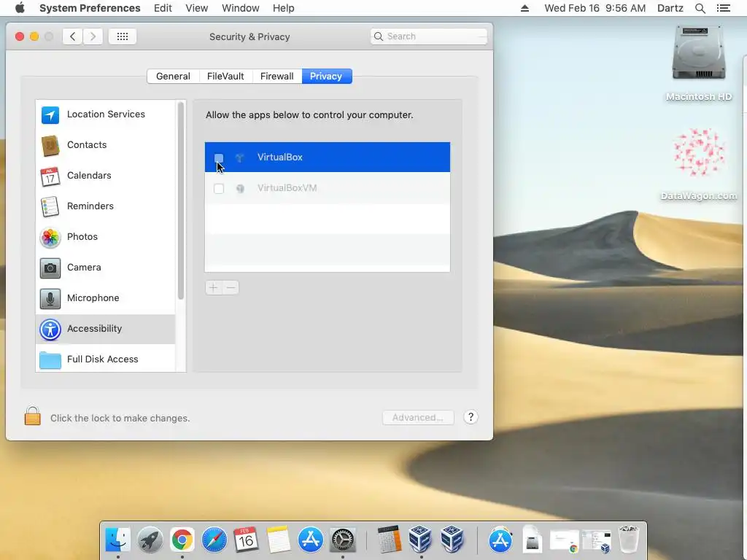This screenshot has height=560, width=747.
Task: Click the Advanced… button
Action: [x=418, y=418]
